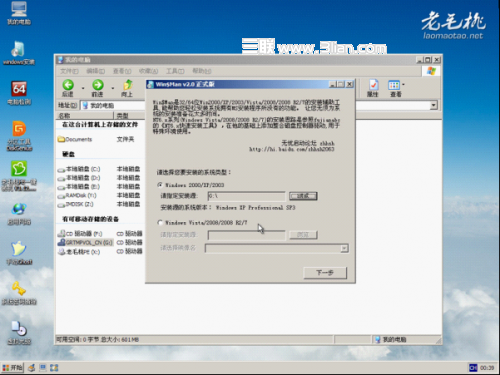This screenshot has width=500, height=375.
Task: Click the third quick launch taskbar icon
Action: [x=54, y=368]
